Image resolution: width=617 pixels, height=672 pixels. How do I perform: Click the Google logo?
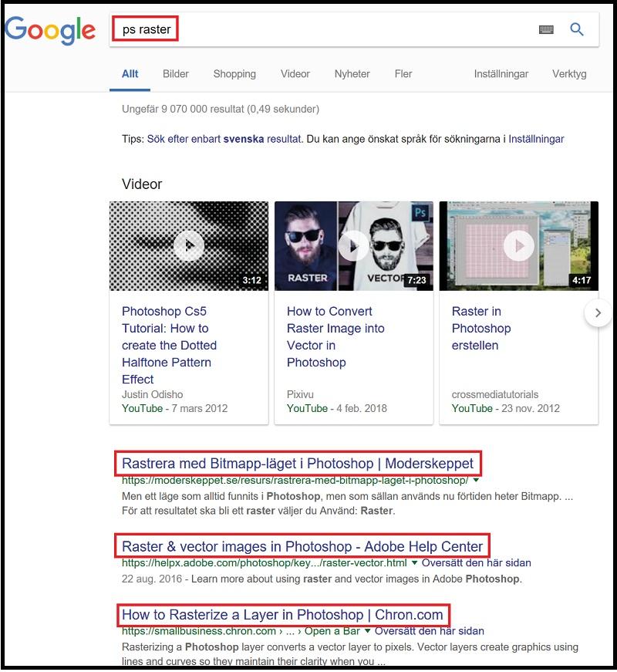pos(50,30)
